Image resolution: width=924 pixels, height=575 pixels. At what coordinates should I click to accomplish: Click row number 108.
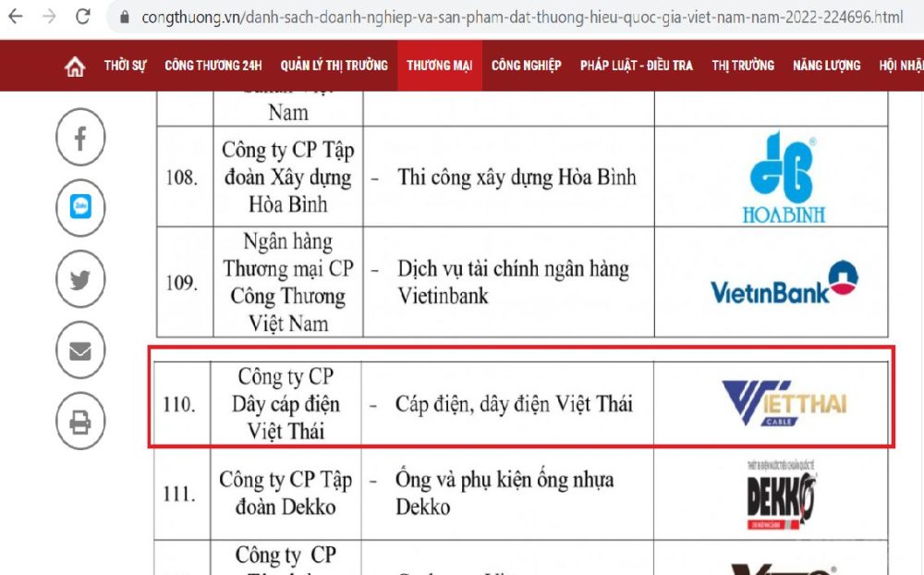181,177
